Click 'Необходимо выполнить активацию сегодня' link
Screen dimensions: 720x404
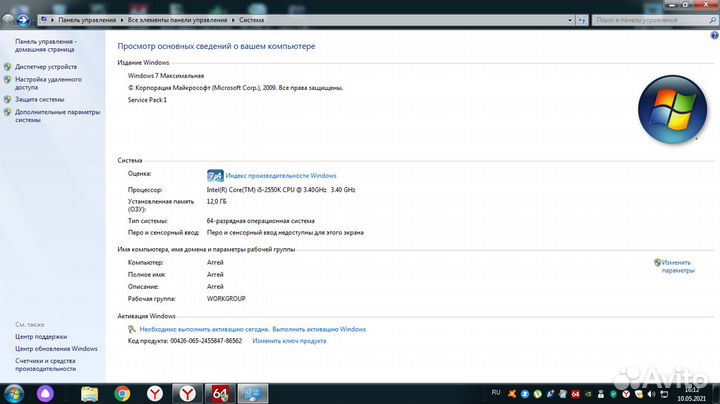(204, 330)
